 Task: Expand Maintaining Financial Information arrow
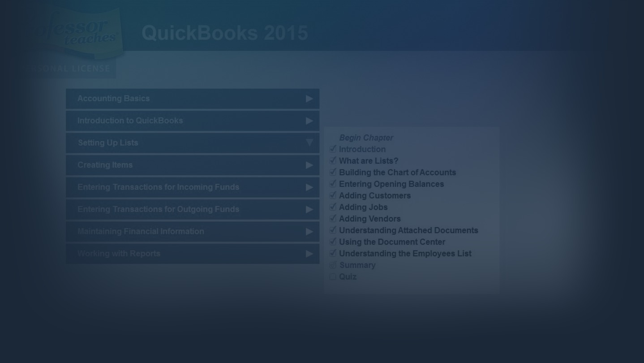click(x=309, y=232)
